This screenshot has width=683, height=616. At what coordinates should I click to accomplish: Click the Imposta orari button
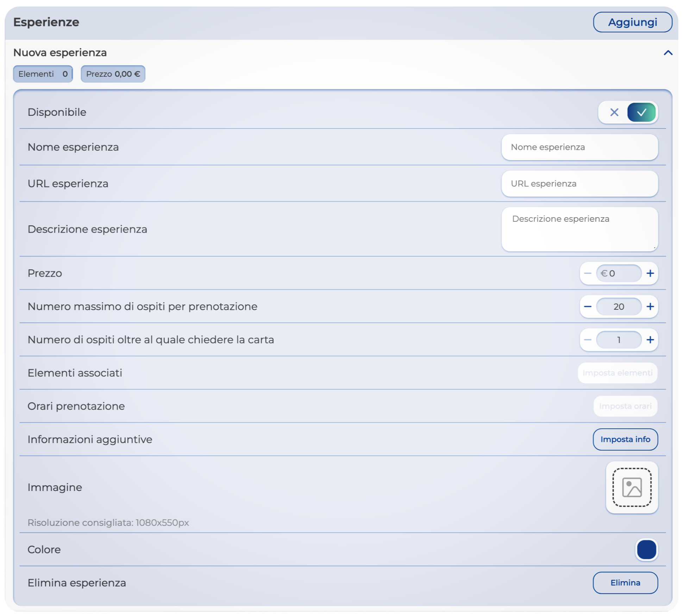(625, 406)
